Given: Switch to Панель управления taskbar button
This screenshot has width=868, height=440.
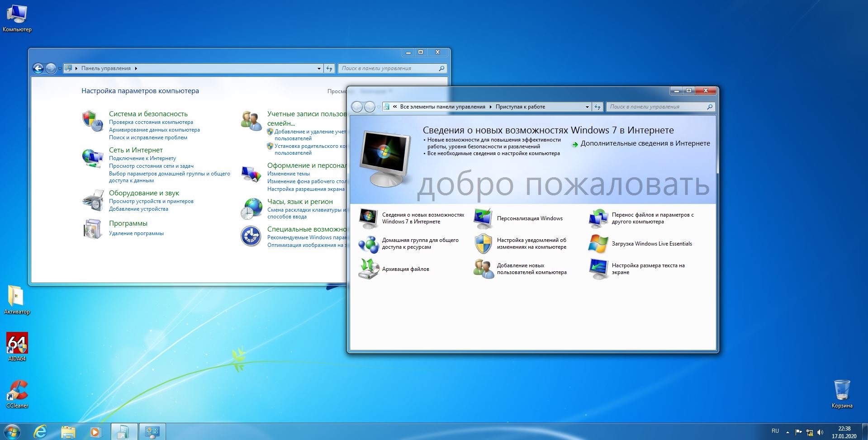Looking at the screenshot, I should point(152,432).
